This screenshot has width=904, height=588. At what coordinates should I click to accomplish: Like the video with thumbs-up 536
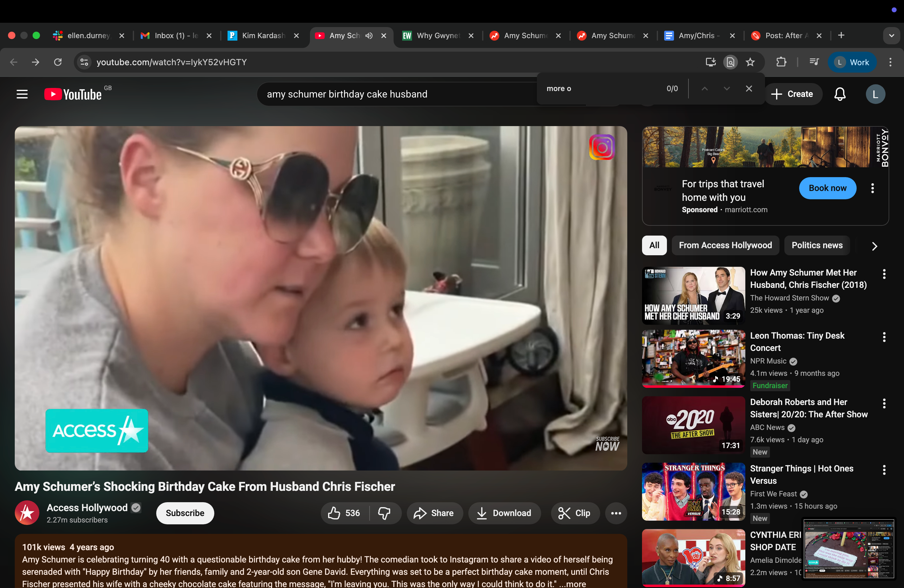(x=344, y=513)
